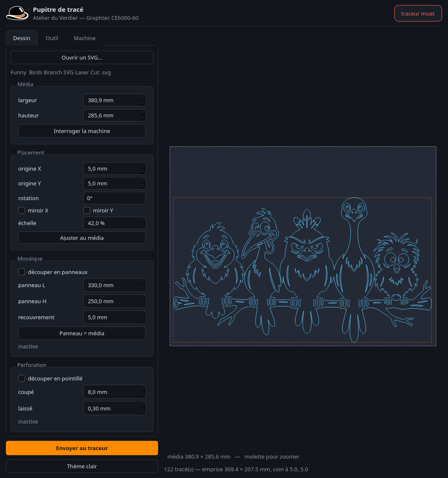Increase coupé with its up stepper
This screenshot has width=448, height=478.
142,389
